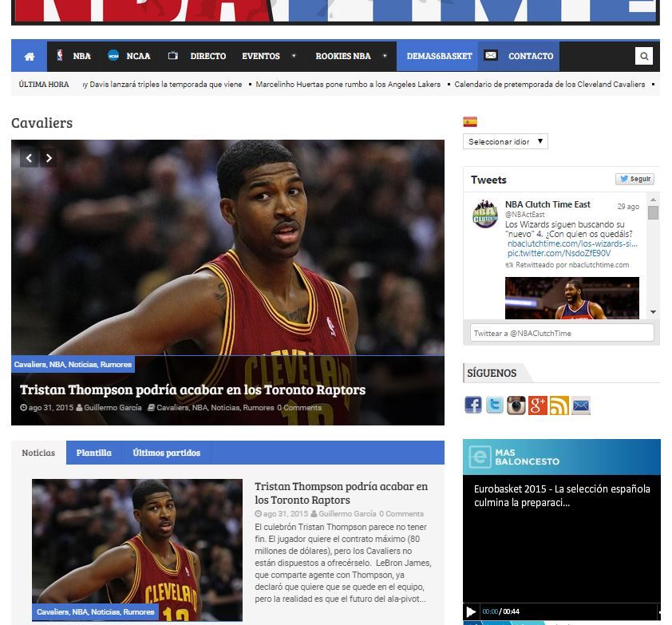This screenshot has height=625, width=672.
Task: Click the Spanish flag icon
Action: coord(470,122)
